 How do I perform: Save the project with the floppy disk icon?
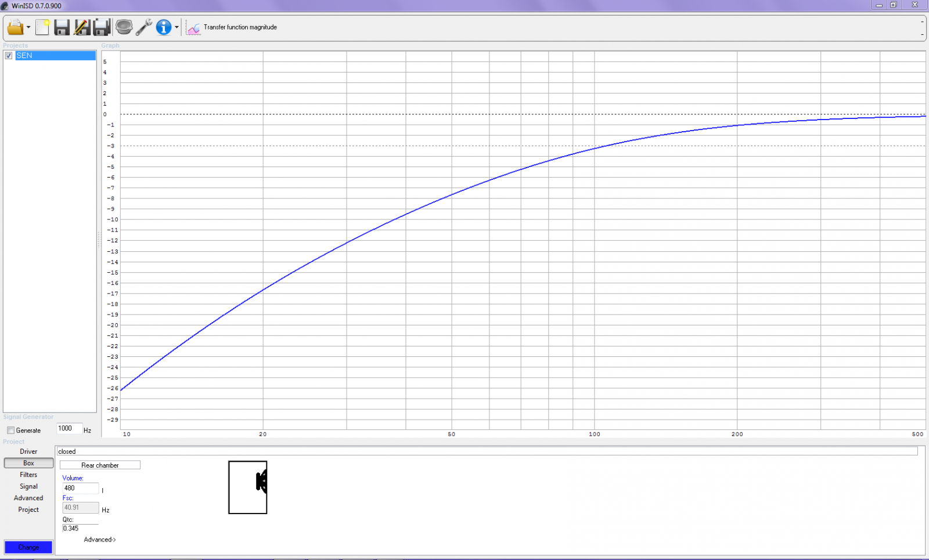[x=62, y=27]
